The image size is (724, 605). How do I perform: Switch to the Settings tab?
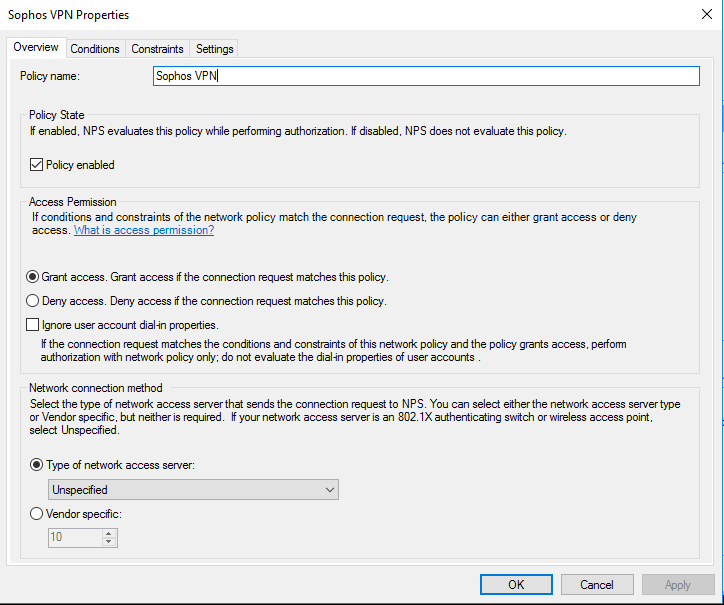(x=214, y=49)
